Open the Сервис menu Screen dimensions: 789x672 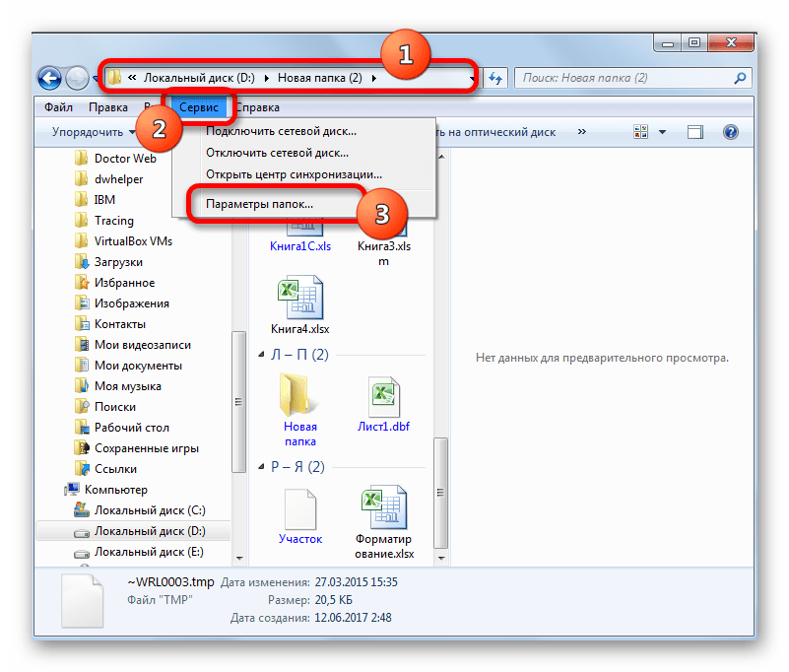click(199, 107)
